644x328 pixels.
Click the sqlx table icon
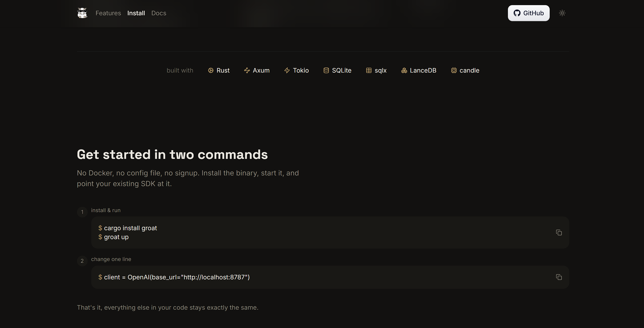click(369, 70)
